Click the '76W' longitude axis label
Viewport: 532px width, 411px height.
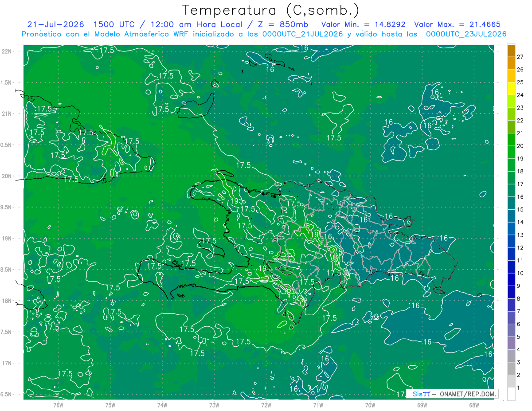coord(58,404)
